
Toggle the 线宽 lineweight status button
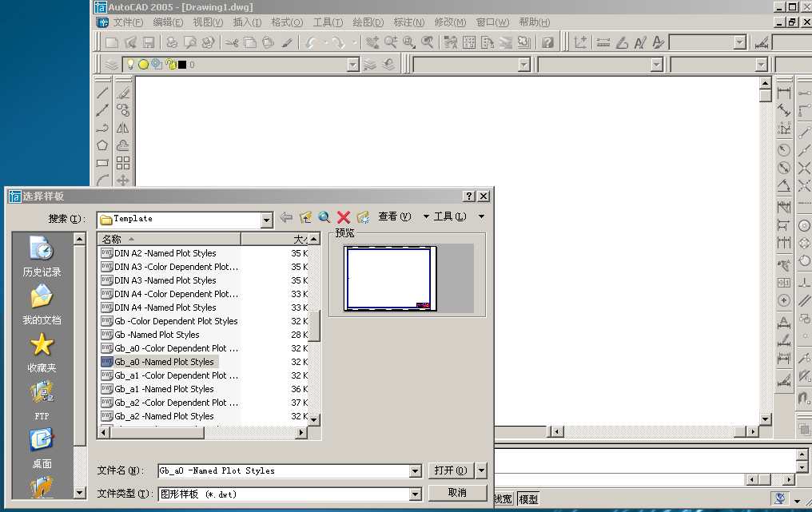(x=503, y=499)
